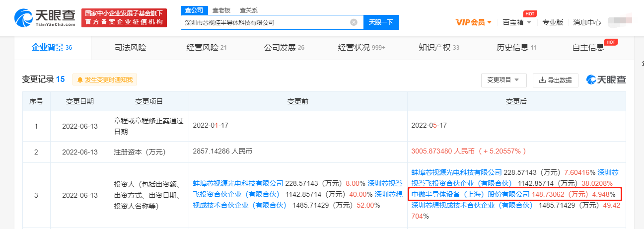644x229 pixels.
Task: Open 蚌埠芯视源光电科技有限公司 link in 变更后
Action: (x=456, y=172)
